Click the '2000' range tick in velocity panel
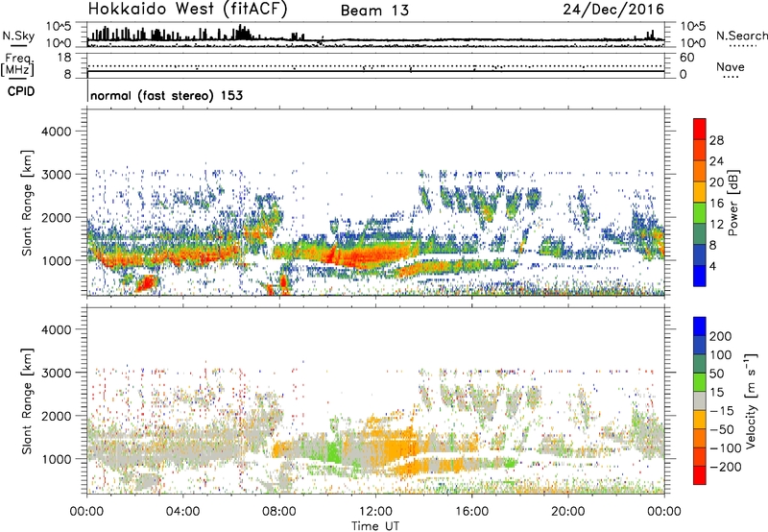Image resolution: width=768 pixels, height=532 pixels. point(56,416)
